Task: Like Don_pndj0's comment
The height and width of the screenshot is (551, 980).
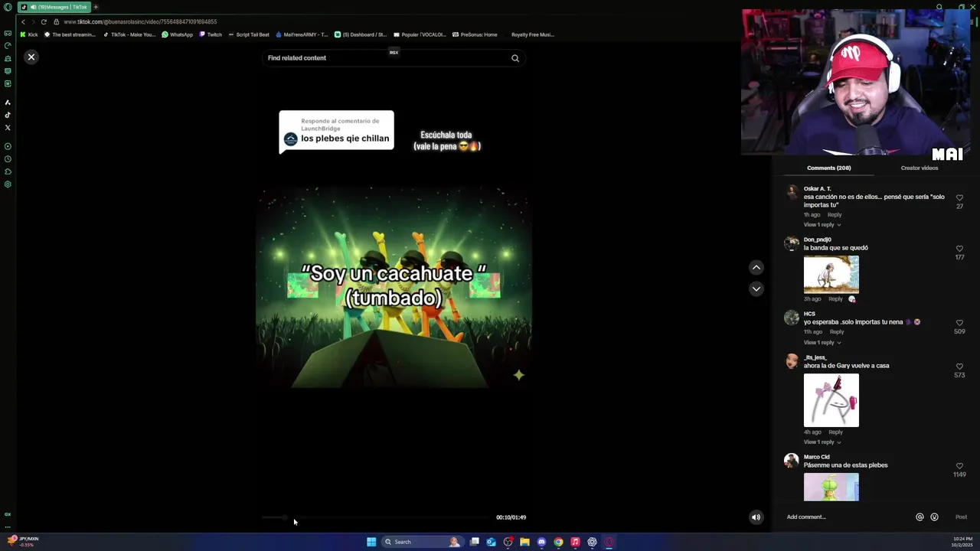Action: coord(959,249)
